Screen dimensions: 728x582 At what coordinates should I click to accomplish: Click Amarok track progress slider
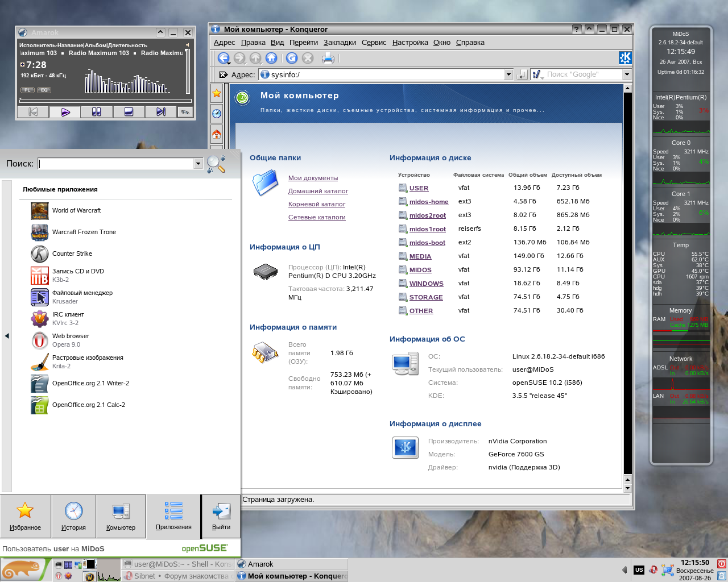coord(105,101)
